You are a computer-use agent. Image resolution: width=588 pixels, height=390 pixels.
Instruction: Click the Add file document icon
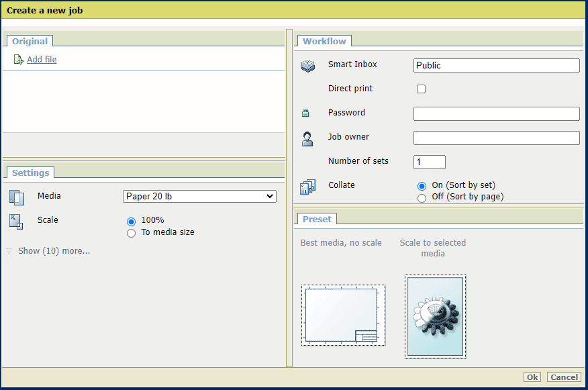click(19, 60)
